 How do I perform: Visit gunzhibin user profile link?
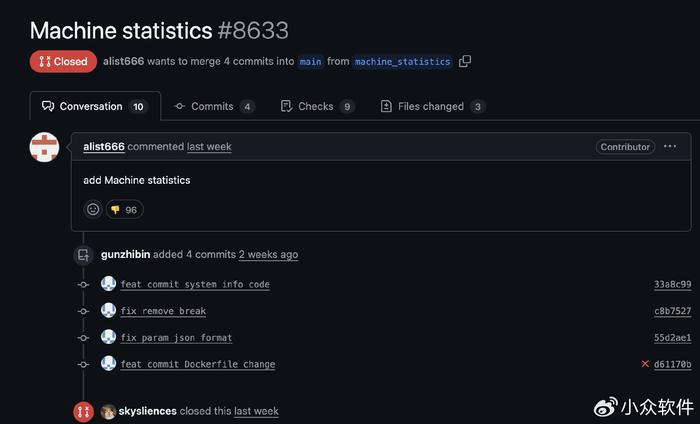tap(125, 254)
